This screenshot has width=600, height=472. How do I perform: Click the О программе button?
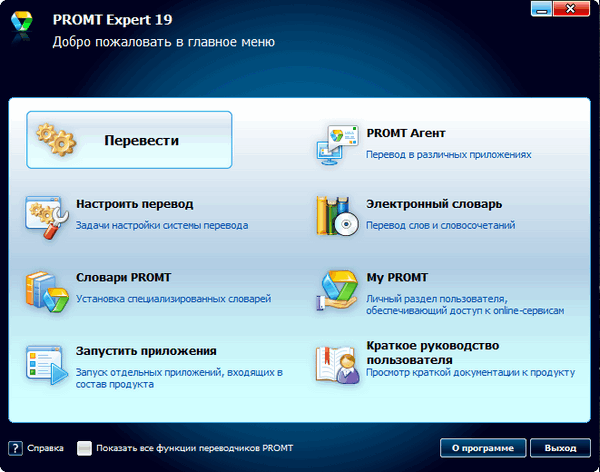[x=483, y=448]
